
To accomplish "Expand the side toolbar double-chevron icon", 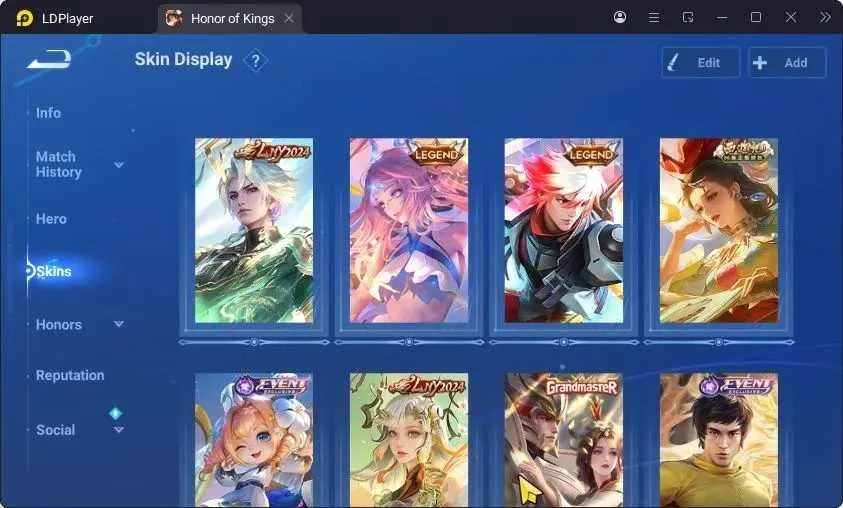I will click(x=825, y=18).
